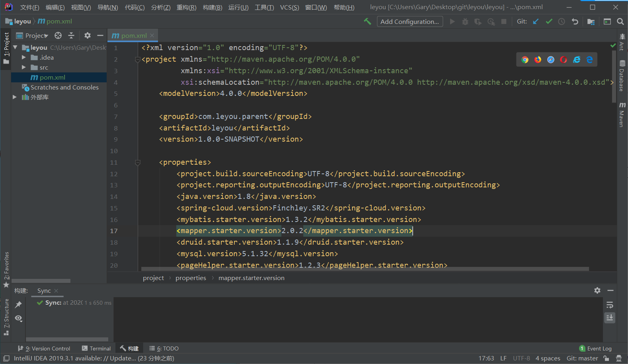Close the pom.xml editor tab
The image size is (628, 364).
click(152, 35)
